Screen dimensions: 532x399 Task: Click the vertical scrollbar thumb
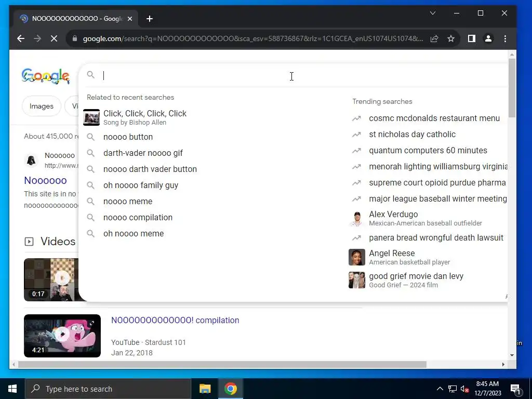coord(512,88)
